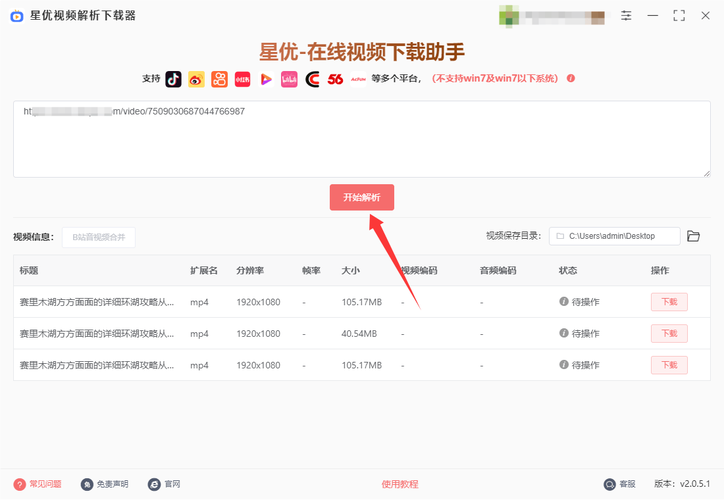The width and height of the screenshot is (724, 500).
Task: Open the save directory folder icon
Action: pos(693,236)
